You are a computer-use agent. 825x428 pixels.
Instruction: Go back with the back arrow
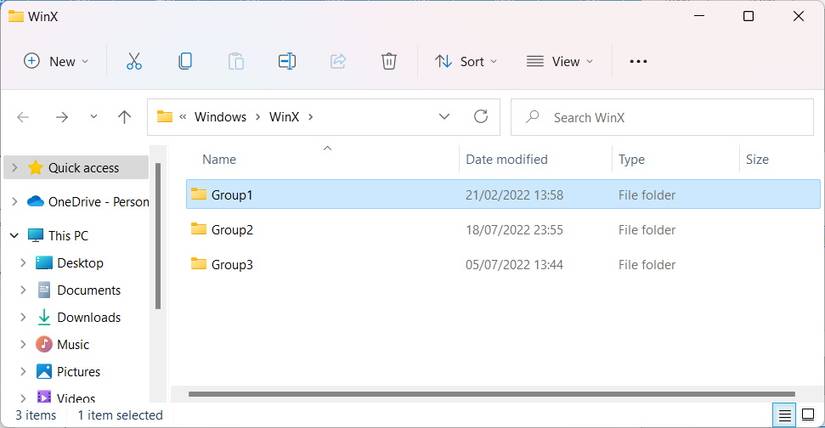tap(23, 117)
